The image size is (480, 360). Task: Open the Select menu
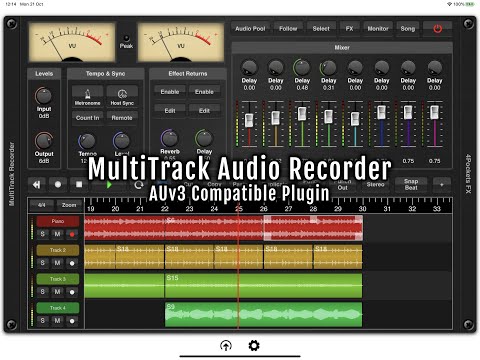(x=321, y=29)
